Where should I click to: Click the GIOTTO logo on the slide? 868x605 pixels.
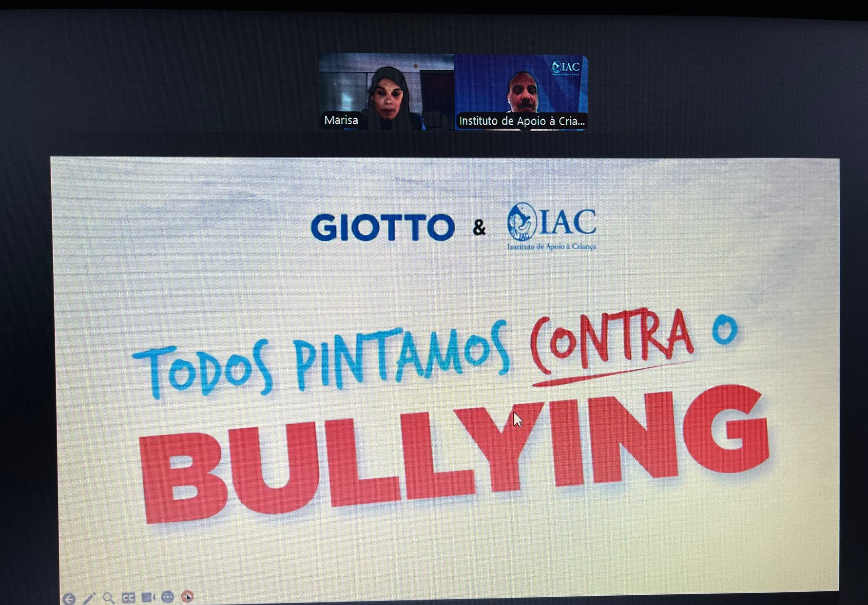pos(383,227)
